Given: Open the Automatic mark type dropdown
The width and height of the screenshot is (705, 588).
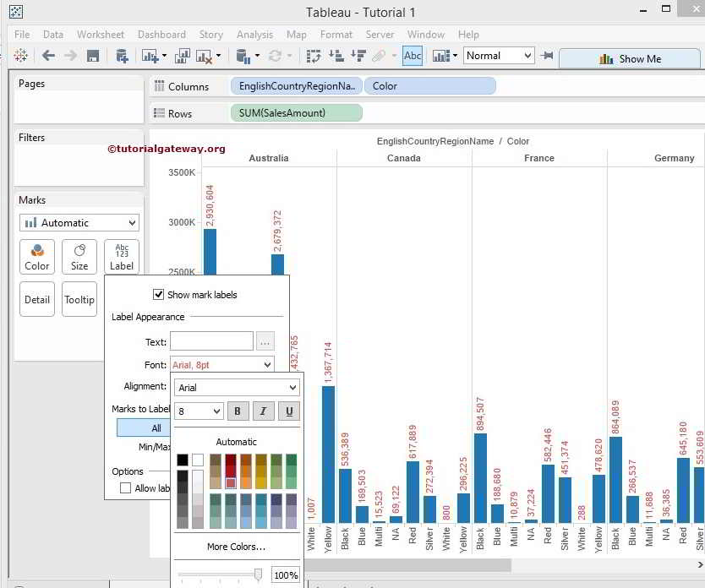Looking at the screenshot, I should 79,223.
